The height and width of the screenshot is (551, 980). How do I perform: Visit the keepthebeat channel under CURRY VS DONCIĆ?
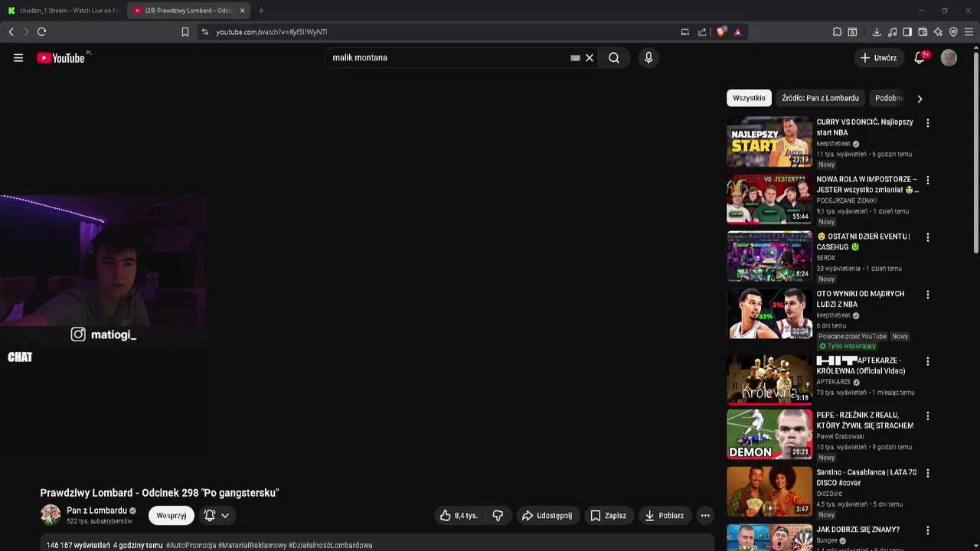click(833, 144)
